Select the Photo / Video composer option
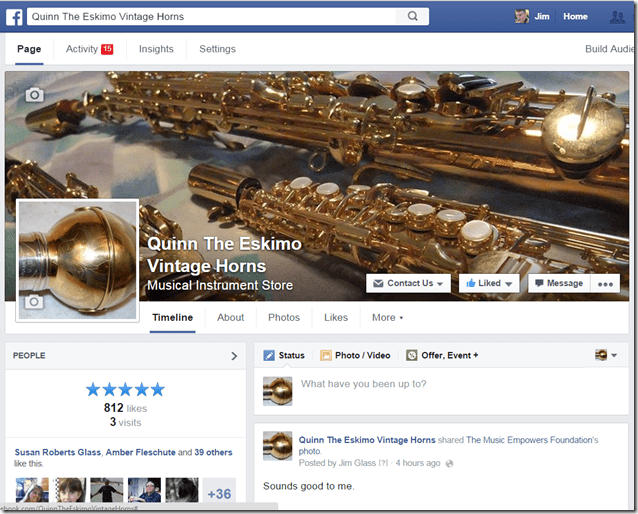 [x=355, y=355]
